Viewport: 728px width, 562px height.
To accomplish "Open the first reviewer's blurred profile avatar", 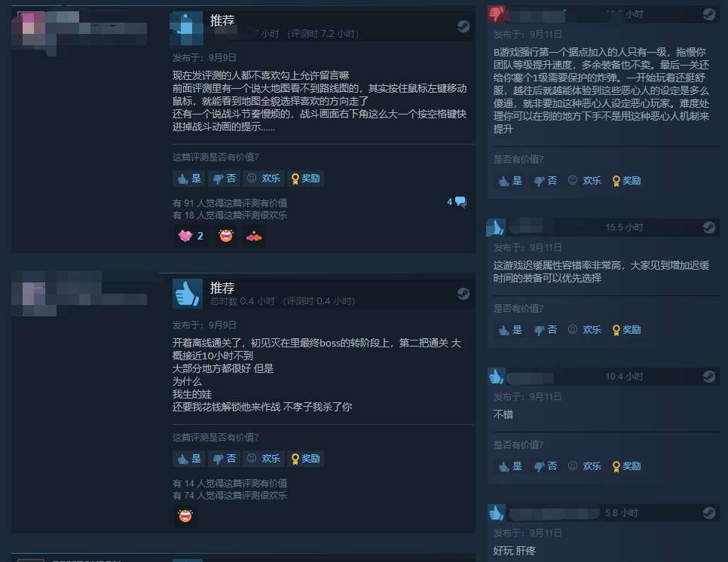I will [x=34, y=29].
